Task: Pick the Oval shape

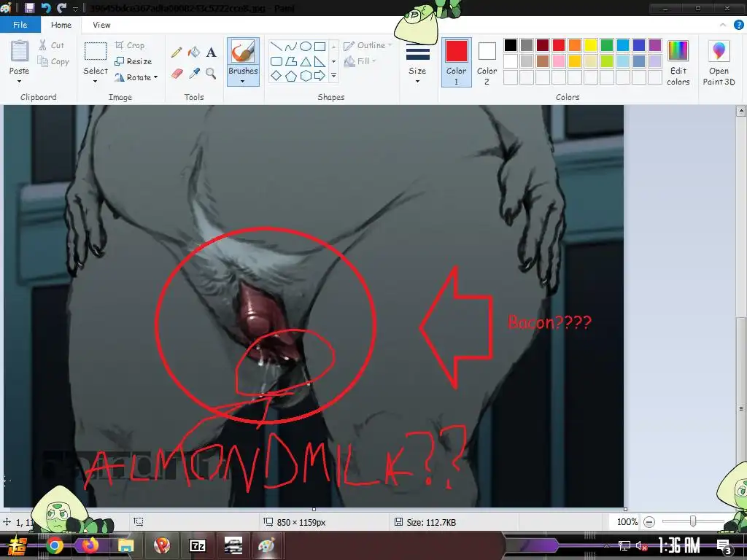Action: click(x=306, y=46)
